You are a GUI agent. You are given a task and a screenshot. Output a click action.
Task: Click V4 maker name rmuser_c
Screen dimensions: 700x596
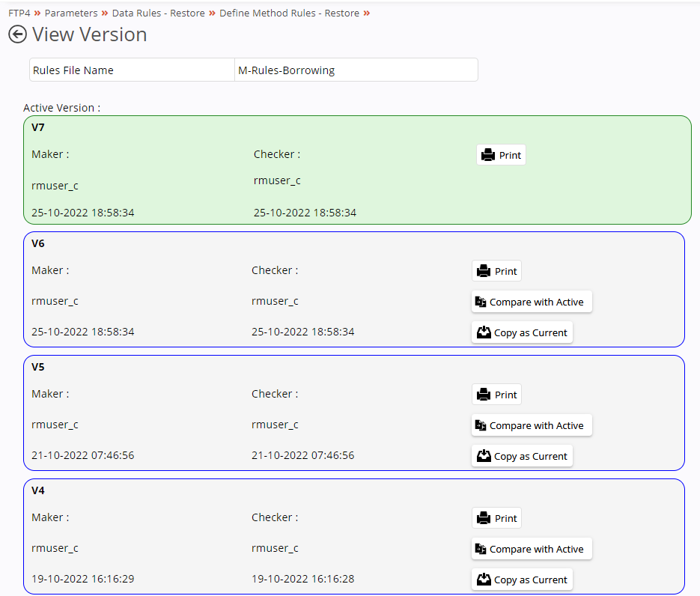(x=55, y=548)
